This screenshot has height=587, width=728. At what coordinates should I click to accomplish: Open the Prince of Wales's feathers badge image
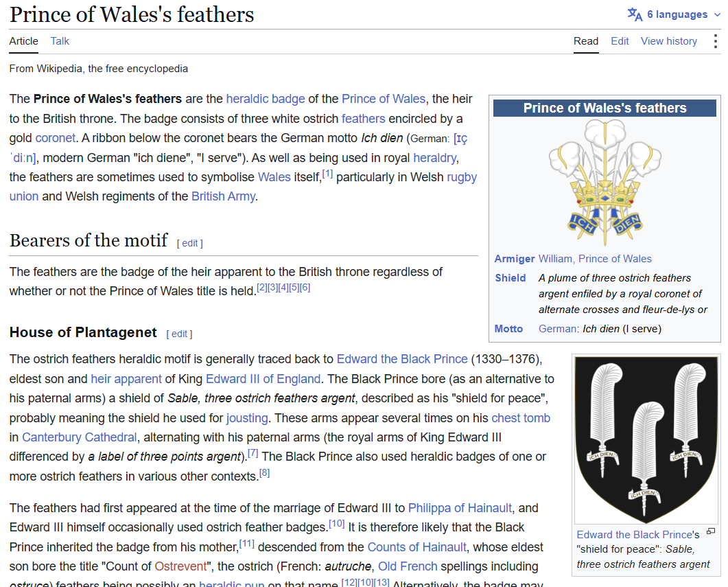(x=605, y=183)
